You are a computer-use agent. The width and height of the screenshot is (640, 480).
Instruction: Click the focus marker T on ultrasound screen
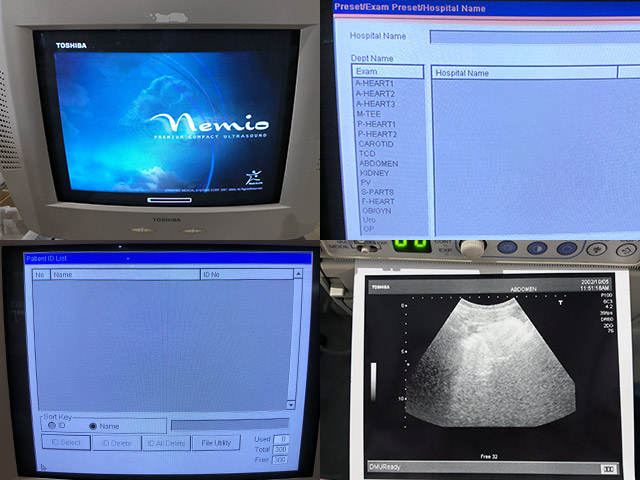pyautogui.click(x=561, y=302)
